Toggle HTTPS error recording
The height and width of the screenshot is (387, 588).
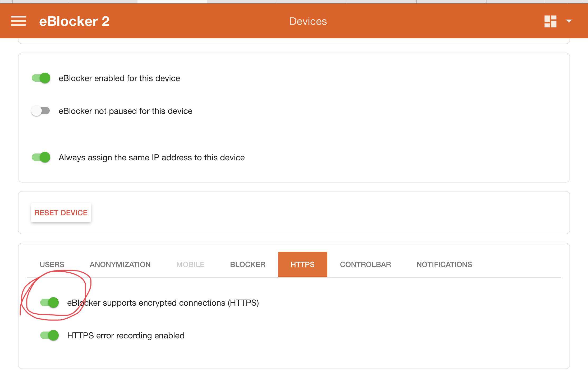pyautogui.click(x=49, y=335)
